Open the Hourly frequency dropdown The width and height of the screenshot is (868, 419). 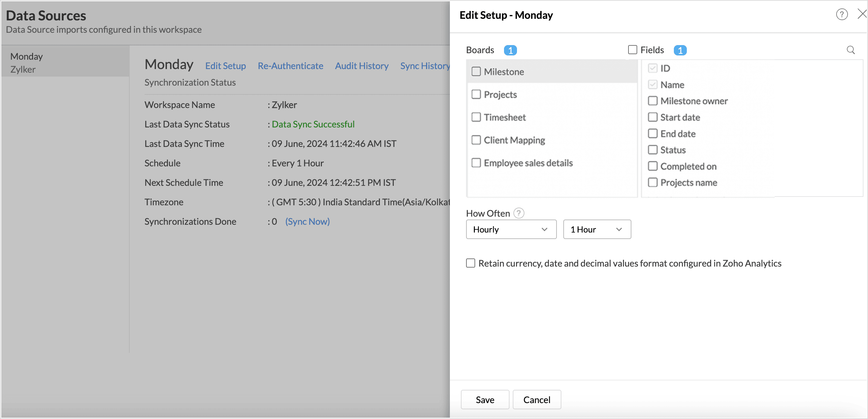[x=511, y=229]
